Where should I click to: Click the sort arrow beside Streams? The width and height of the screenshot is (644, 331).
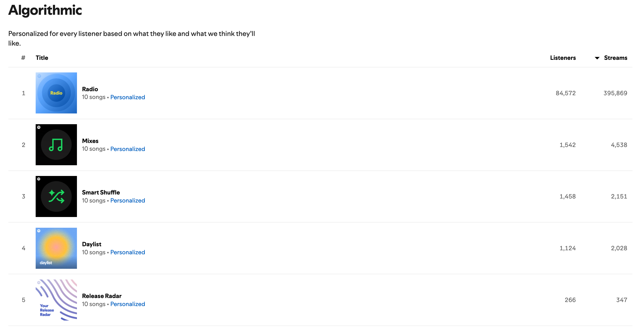click(x=597, y=58)
